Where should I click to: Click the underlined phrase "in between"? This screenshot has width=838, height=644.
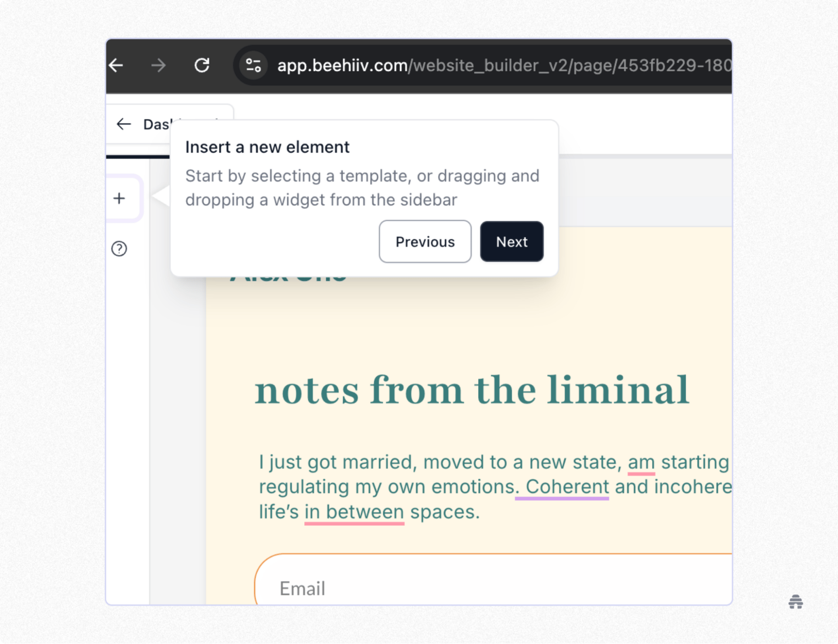coord(354,511)
